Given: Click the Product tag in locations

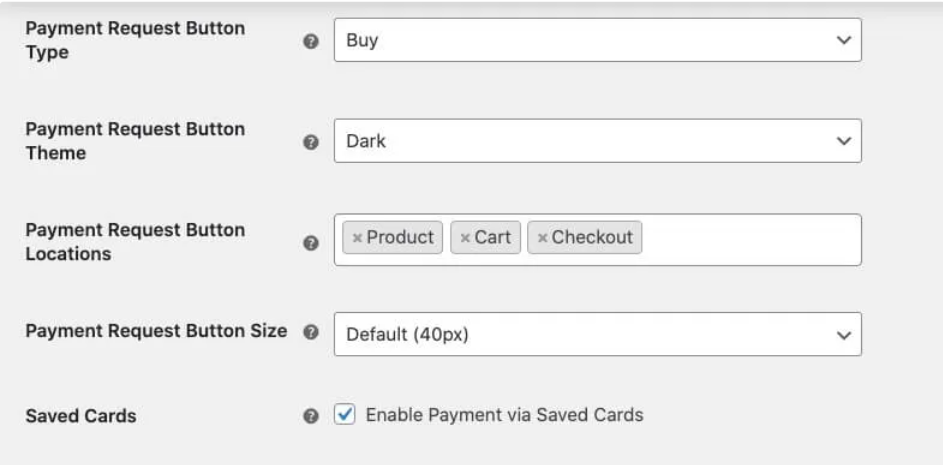Looking at the screenshot, I should point(400,238).
